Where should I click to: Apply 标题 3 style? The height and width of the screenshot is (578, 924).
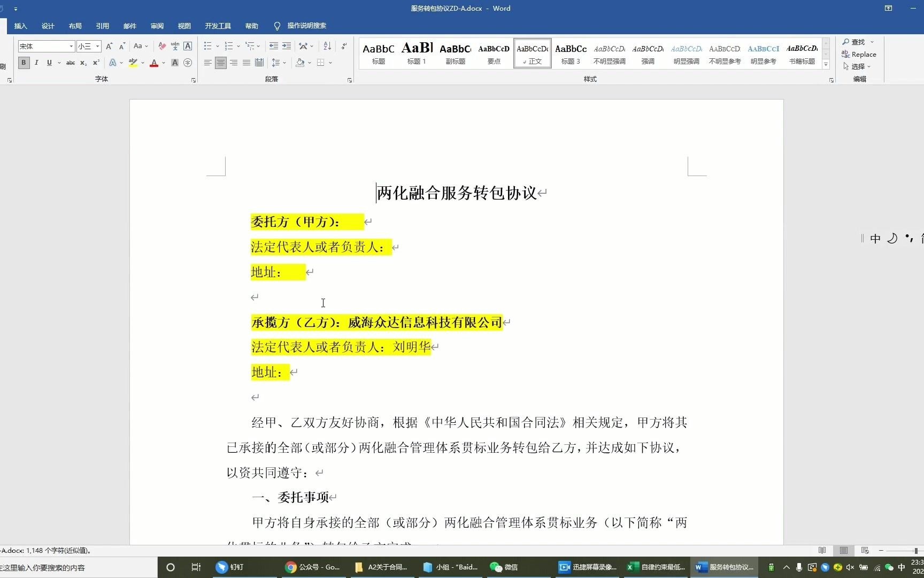pyautogui.click(x=571, y=53)
